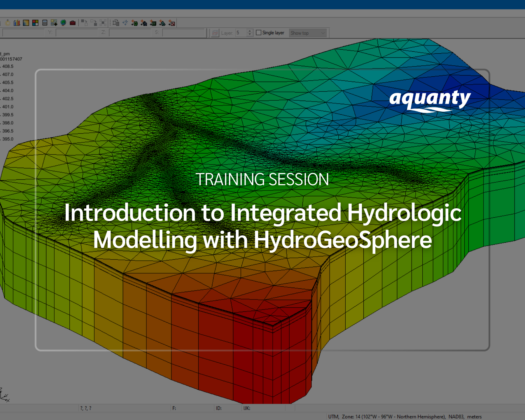This screenshot has height=420, width=525.
Task: Click the Z coordinate input field
Action: 130,33
